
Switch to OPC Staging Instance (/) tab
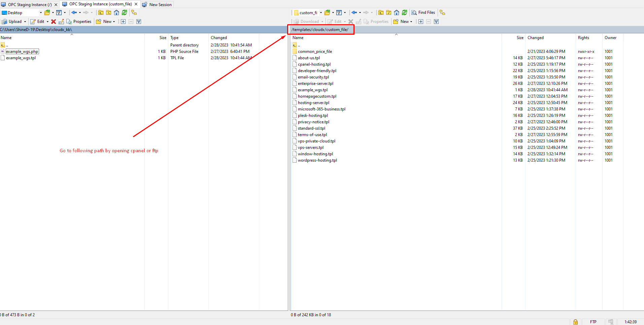(x=30, y=4)
